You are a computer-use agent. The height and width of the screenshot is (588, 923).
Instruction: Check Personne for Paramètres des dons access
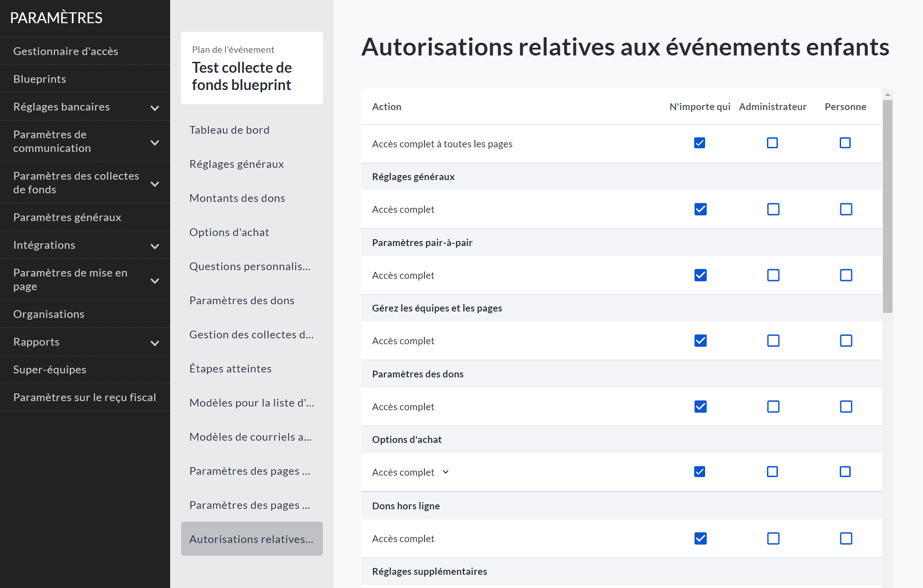tap(846, 407)
